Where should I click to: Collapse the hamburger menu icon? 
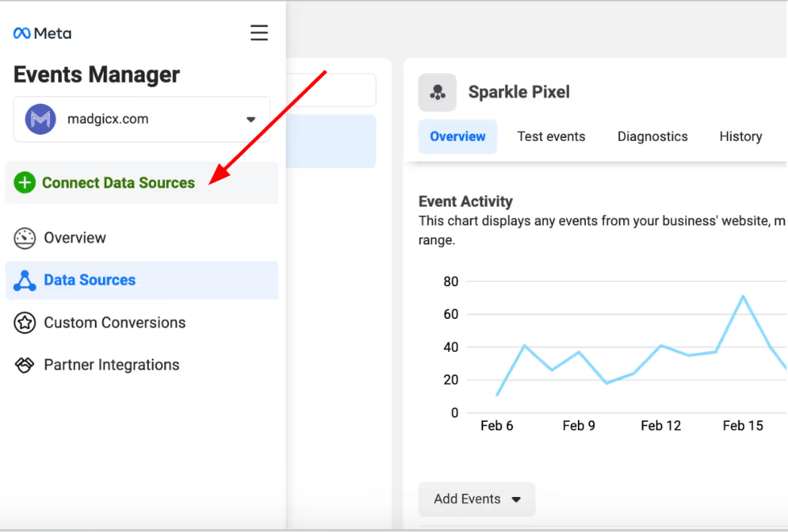click(x=259, y=33)
